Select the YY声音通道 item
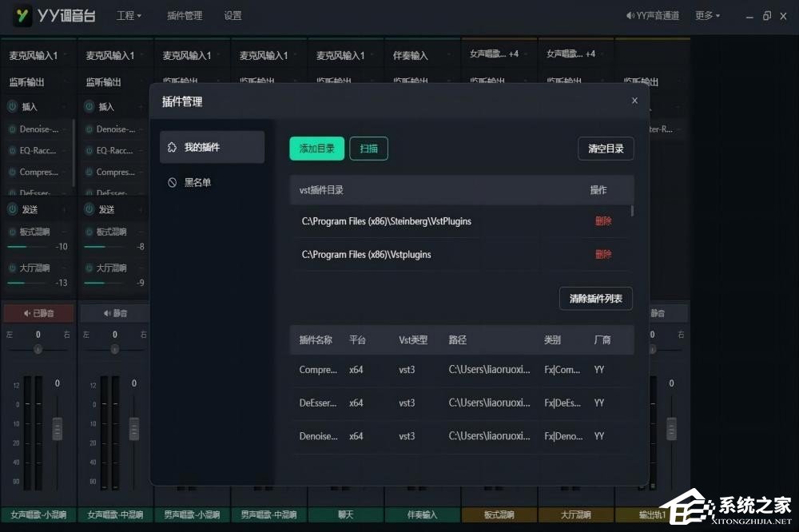This screenshot has width=799, height=532. click(x=653, y=16)
